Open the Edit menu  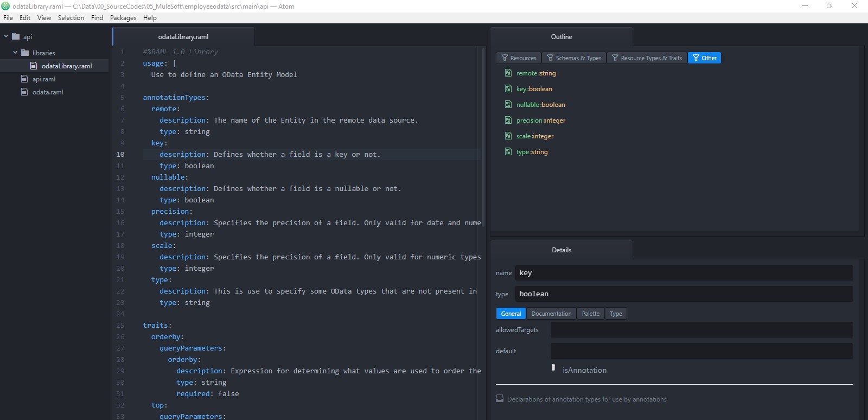pyautogui.click(x=25, y=18)
